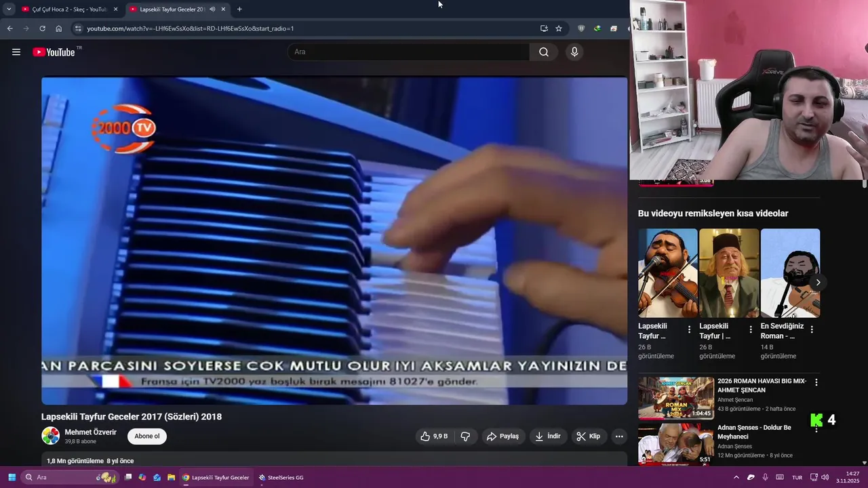Open Outlook from the taskbar
Viewport: 868px width, 488px height.
click(157, 477)
